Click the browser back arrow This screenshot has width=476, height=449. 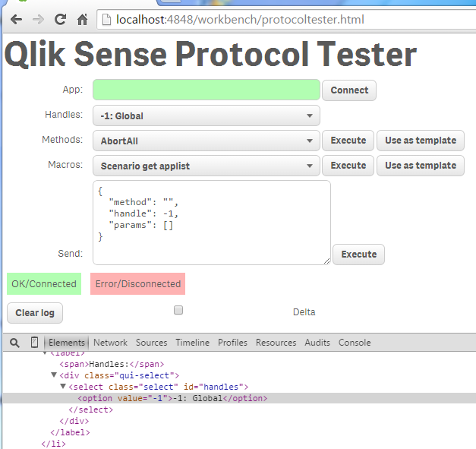(x=16, y=19)
